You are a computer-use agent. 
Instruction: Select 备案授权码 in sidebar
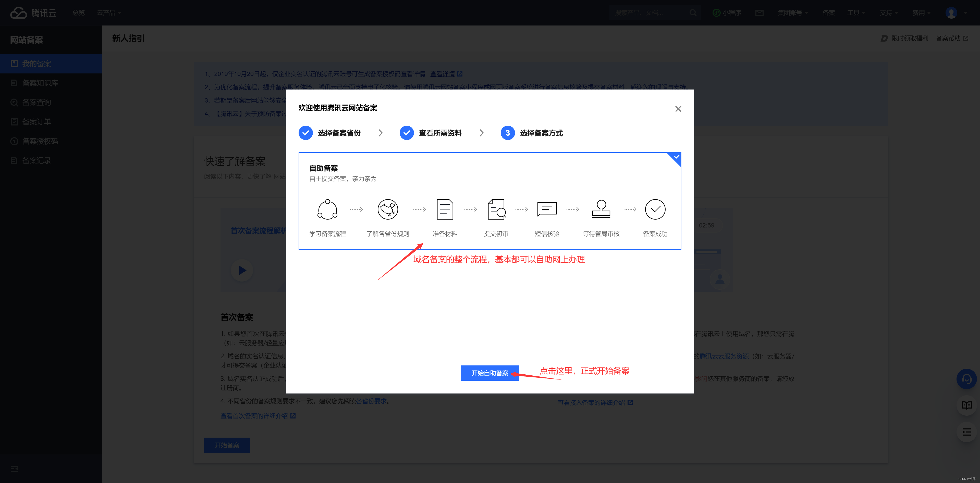pyautogui.click(x=51, y=141)
